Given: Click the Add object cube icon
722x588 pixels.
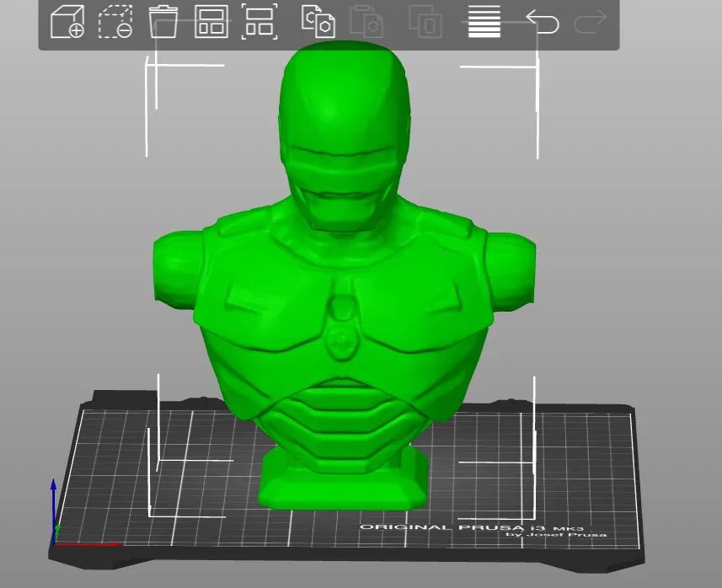Looking at the screenshot, I should click(67, 22).
